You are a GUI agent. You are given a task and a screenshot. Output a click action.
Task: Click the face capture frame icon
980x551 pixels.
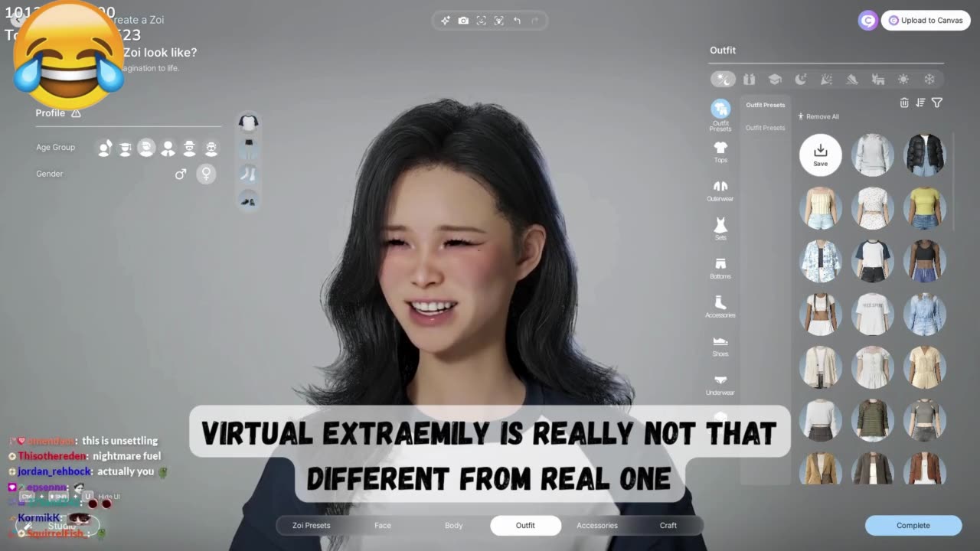point(482,21)
